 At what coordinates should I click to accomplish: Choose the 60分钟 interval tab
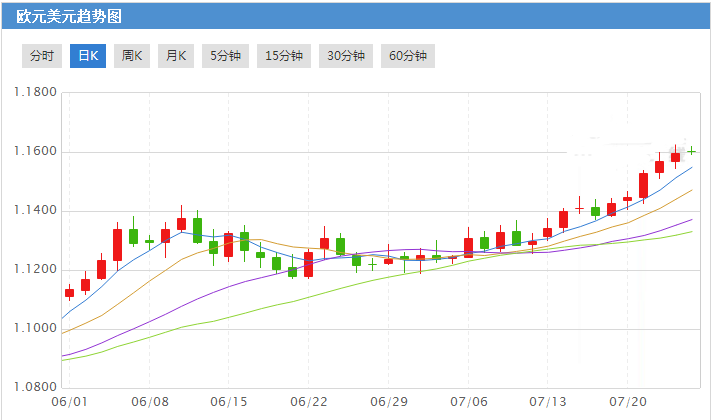pos(408,56)
